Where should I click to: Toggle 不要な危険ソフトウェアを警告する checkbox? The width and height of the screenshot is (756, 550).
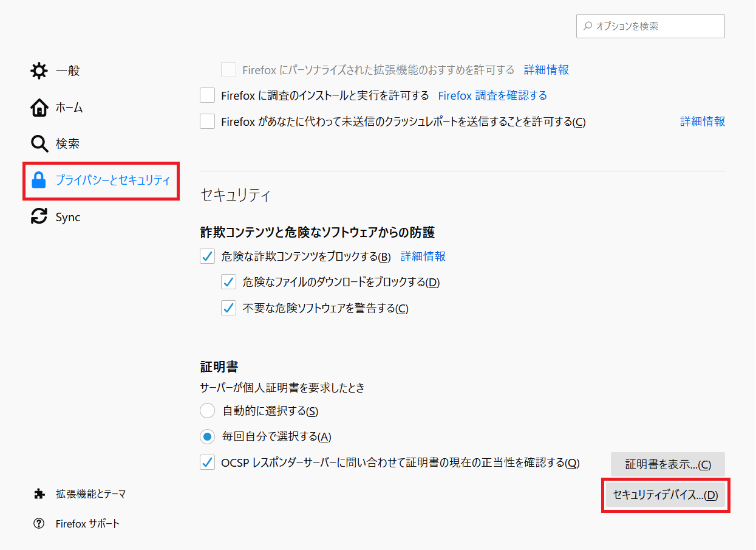click(x=228, y=308)
